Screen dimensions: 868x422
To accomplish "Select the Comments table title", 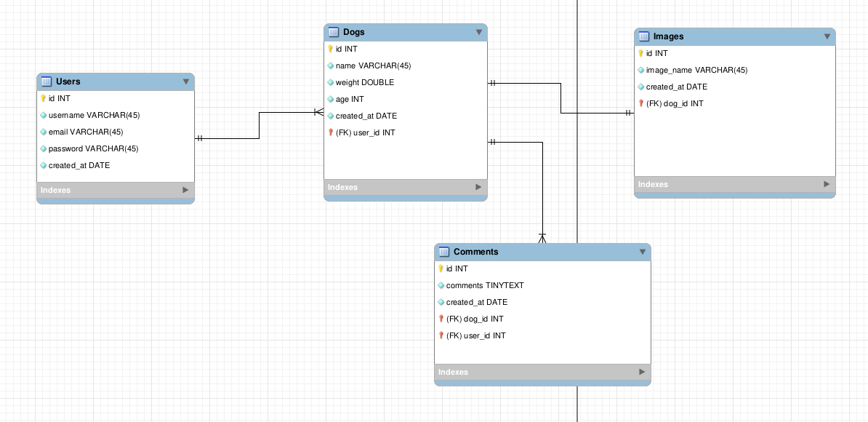I will [x=475, y=252].
